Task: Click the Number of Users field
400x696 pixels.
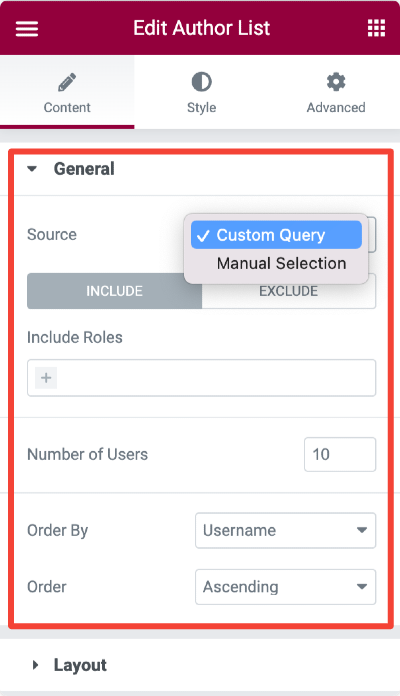Action: [x=340, y=455]
